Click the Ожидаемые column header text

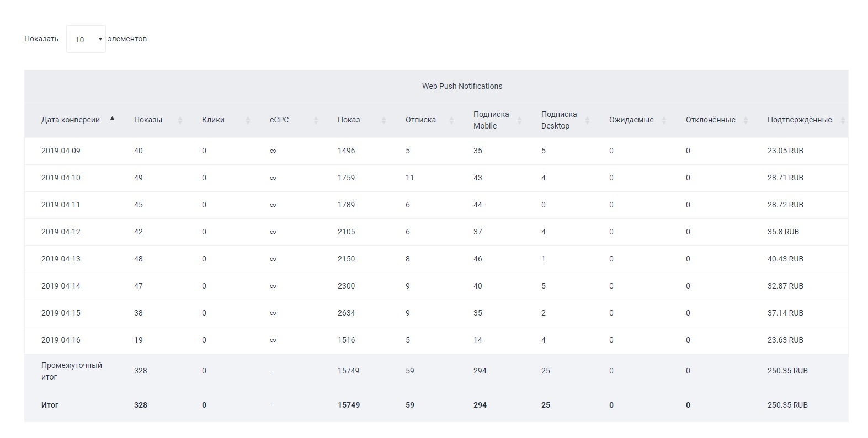(631, 120)
